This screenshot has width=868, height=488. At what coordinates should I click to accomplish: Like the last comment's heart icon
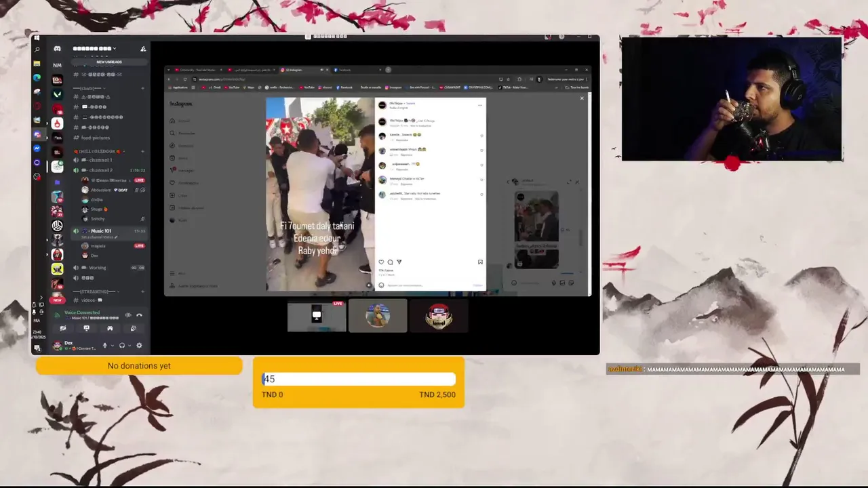(x=481, y=195)
